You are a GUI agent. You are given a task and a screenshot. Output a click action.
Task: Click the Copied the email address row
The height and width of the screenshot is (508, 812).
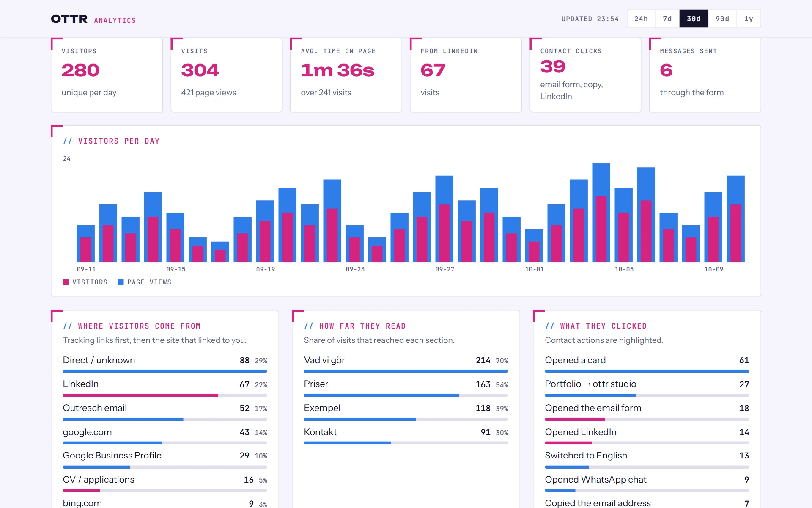pyautogui.click(x=647, y=503)
